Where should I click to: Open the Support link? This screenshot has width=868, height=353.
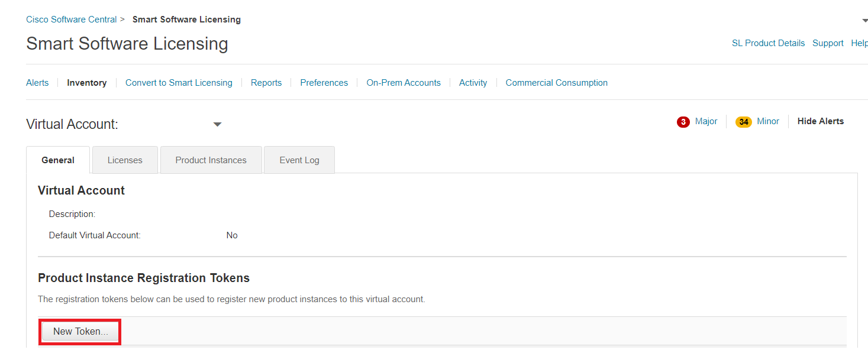coord(828,43)
